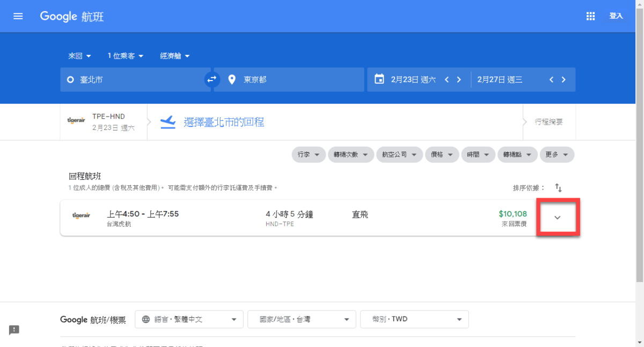This screenshot has width=644, height=347.
Task: Click the feedback icon at bottom left
Action: (x=14, y=330)
